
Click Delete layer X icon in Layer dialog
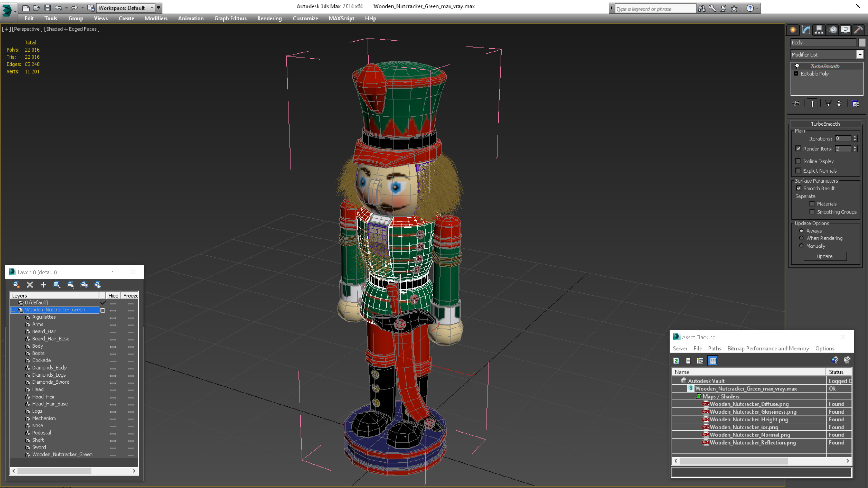click(30, 285)
